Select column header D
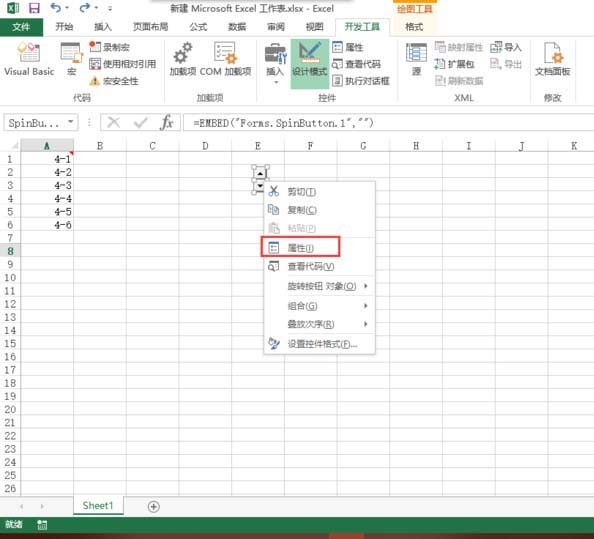This screenshot has height=539, width=594. (205, 146)
